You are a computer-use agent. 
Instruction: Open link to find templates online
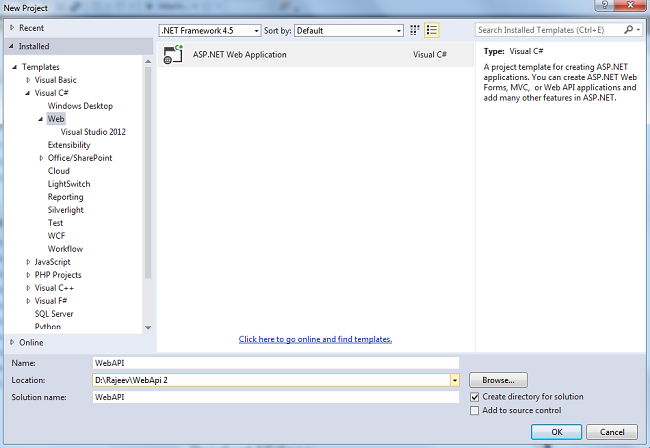pyautogui.click(x=315, y=339)
